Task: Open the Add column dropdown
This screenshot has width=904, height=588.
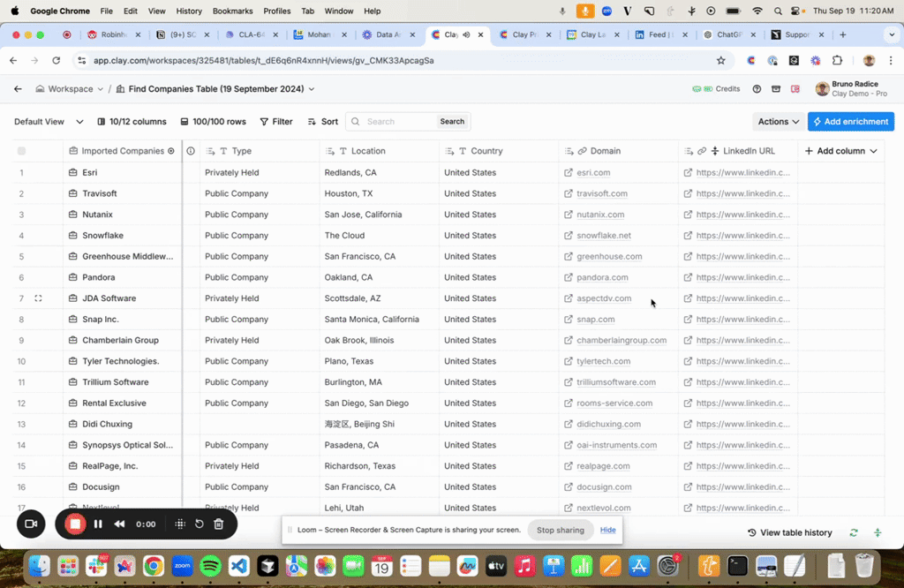Action: tap(840, 151)
